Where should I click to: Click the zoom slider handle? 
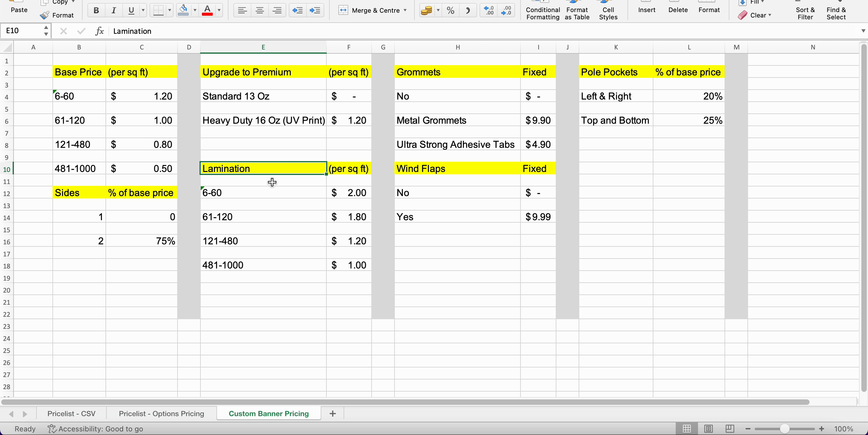pyautogui.click(x=785, y=429)
